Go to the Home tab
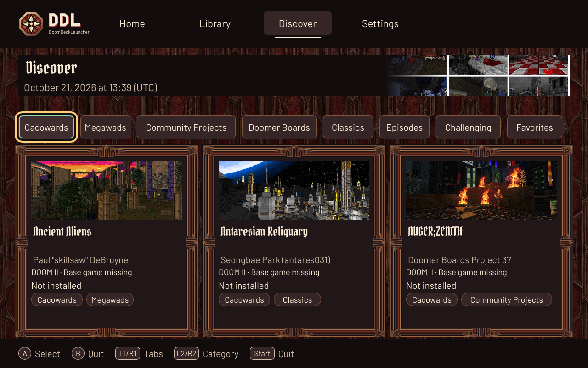The height and width of the screenshot is (368, 588). pos(132,23)
